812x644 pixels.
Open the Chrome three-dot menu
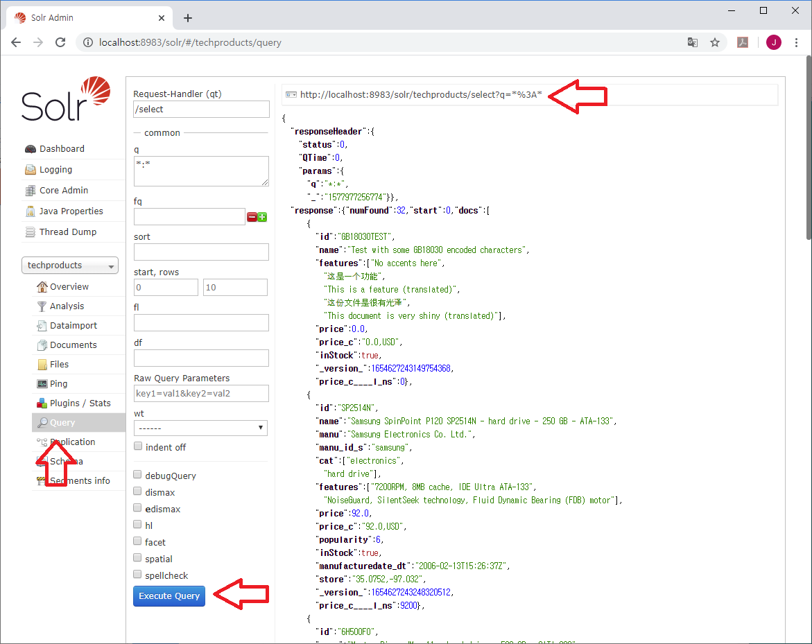(797, 42)
